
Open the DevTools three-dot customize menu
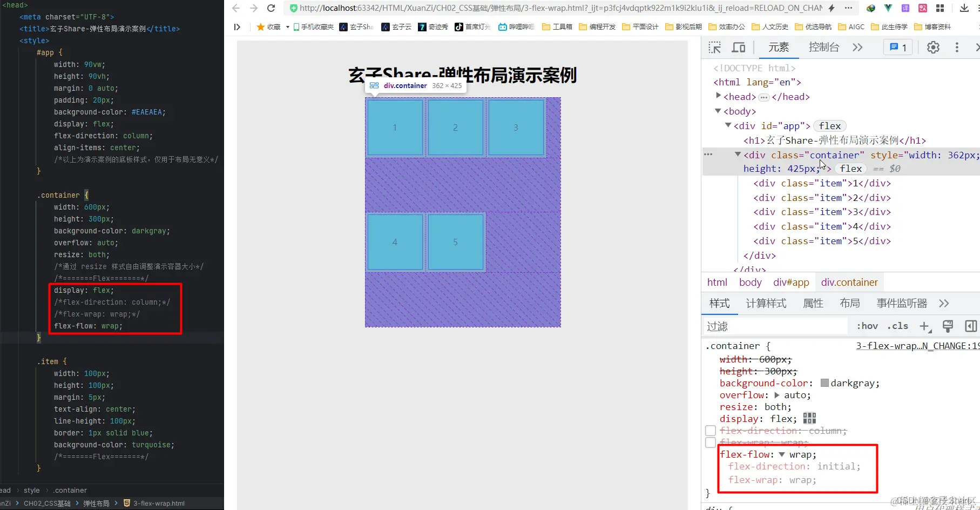pyautogui.click(x=957, y=48)
